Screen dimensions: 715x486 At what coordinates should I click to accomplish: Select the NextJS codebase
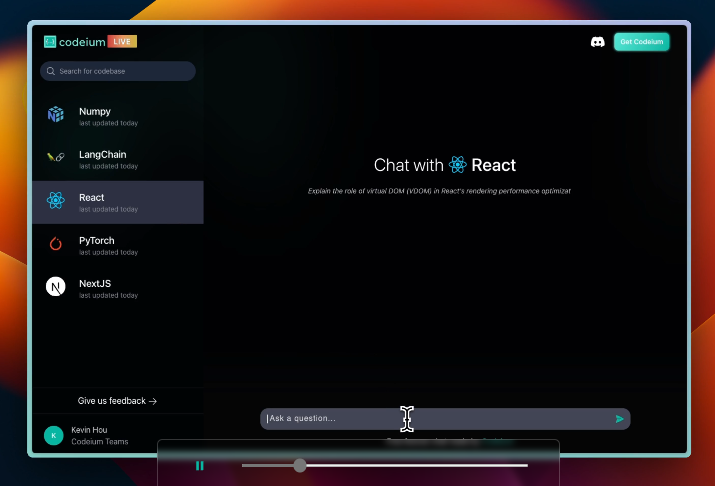(118, 288)
